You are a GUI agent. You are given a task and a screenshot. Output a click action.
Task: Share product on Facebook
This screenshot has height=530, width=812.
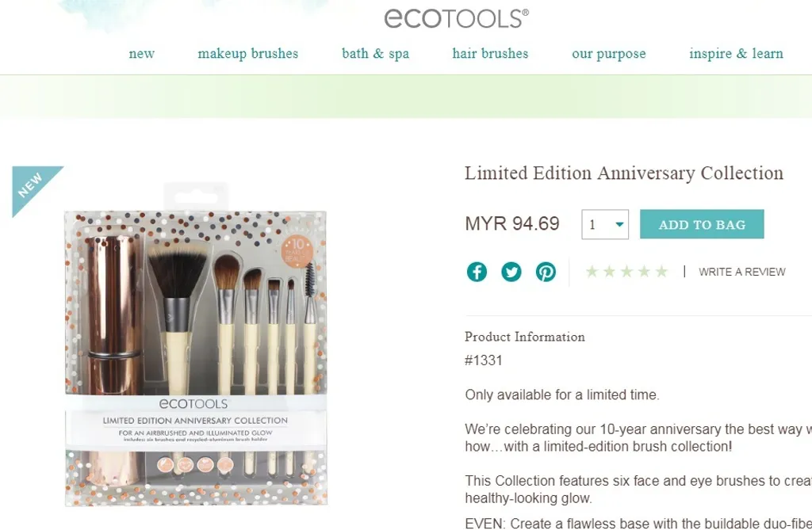point(477,272)
